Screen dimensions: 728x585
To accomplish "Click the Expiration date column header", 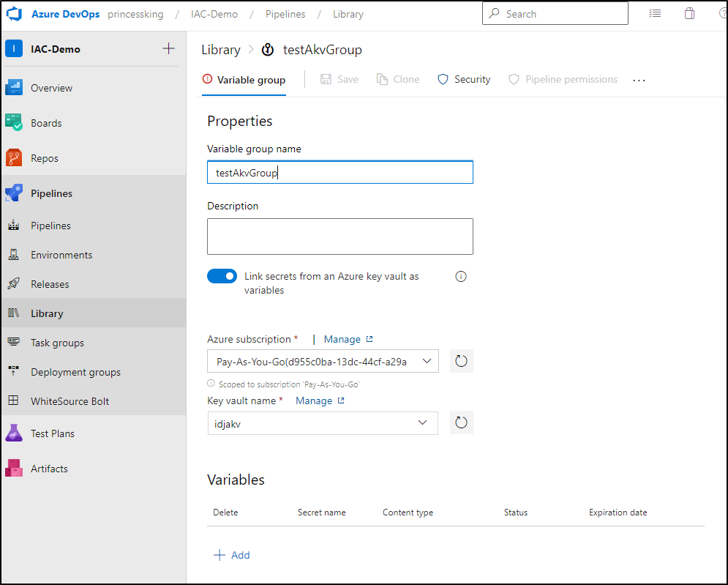I will pos(618,513).
